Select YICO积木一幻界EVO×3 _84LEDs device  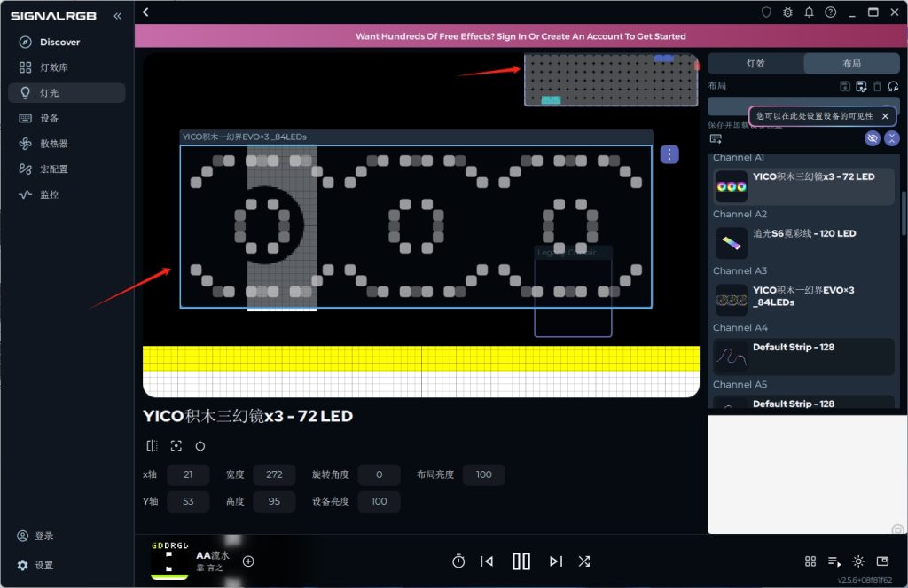tap(803, 300)
